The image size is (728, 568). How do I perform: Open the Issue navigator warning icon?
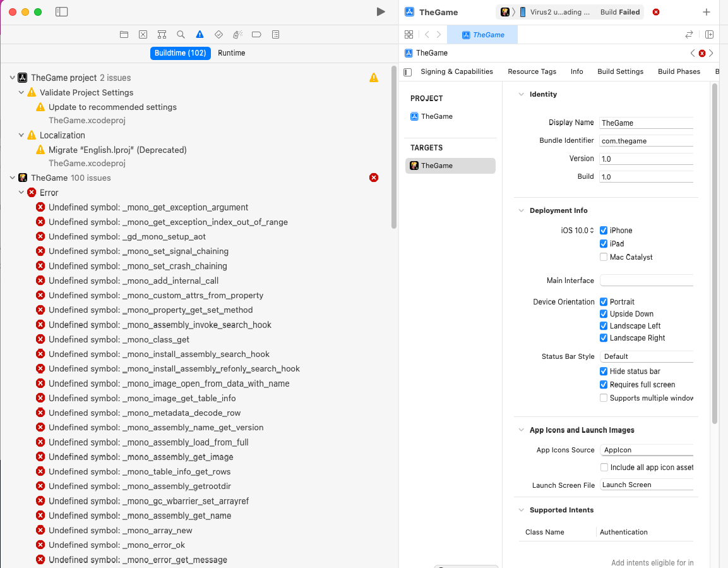pos(200,35)
